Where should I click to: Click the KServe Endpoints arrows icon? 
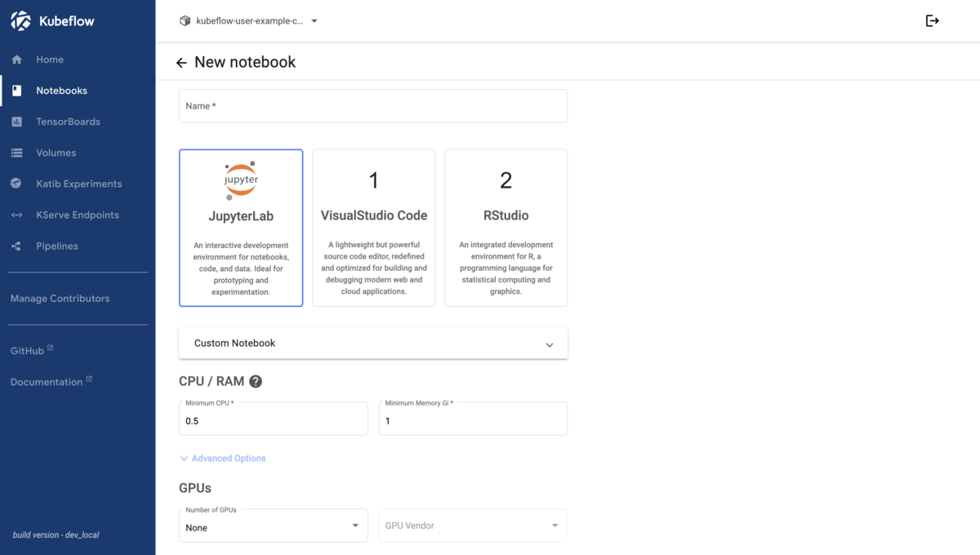click(x=16, y=215)
